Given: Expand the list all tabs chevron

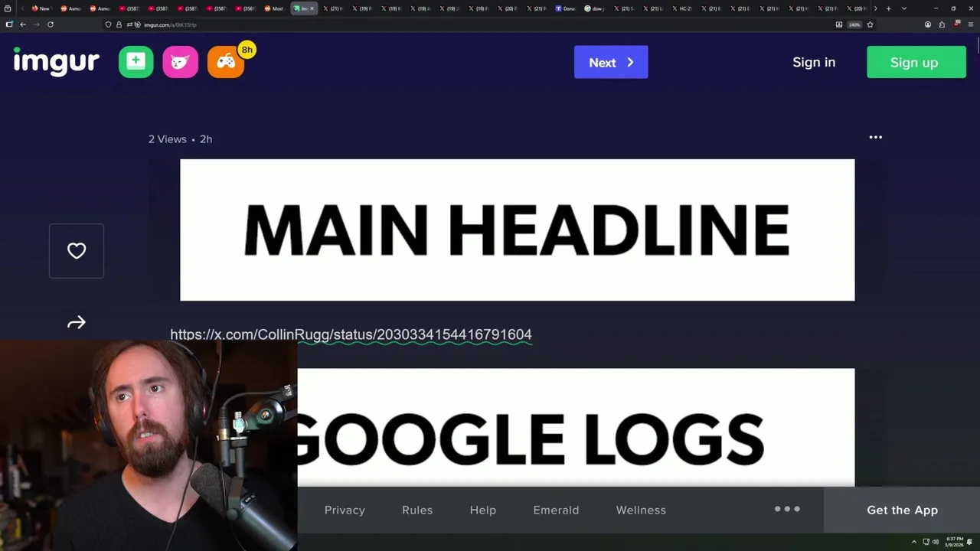Looking at the screenshot, I should click(904, 8).
